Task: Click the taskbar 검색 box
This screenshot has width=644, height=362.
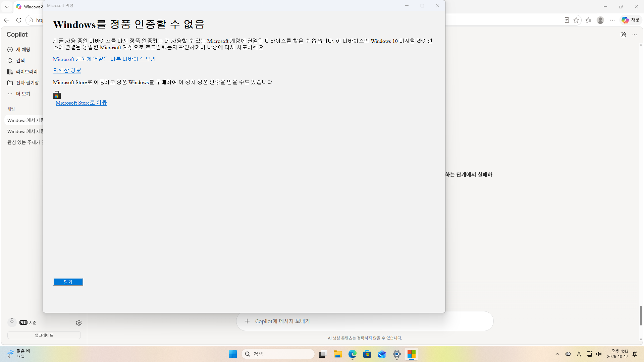Action: tap(278, 354)
